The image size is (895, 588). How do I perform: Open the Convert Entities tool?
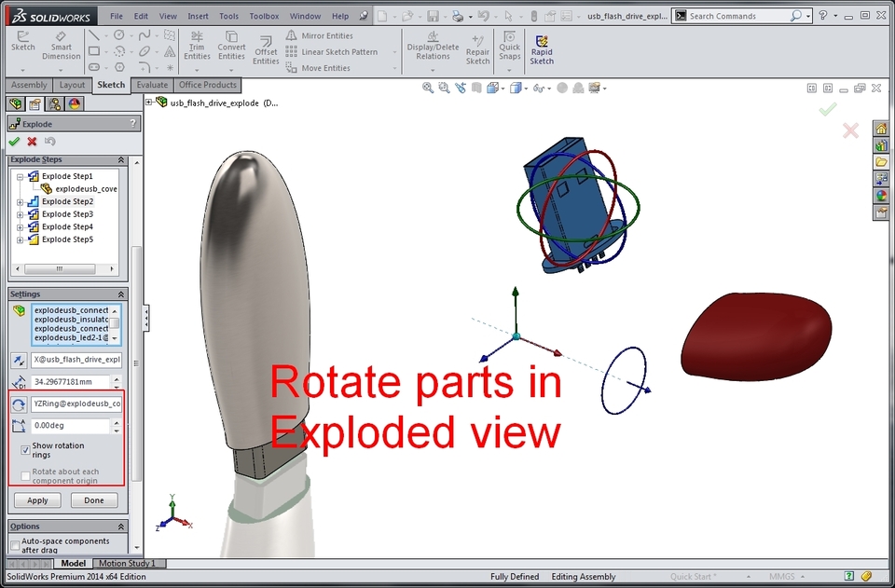[231, 45]
